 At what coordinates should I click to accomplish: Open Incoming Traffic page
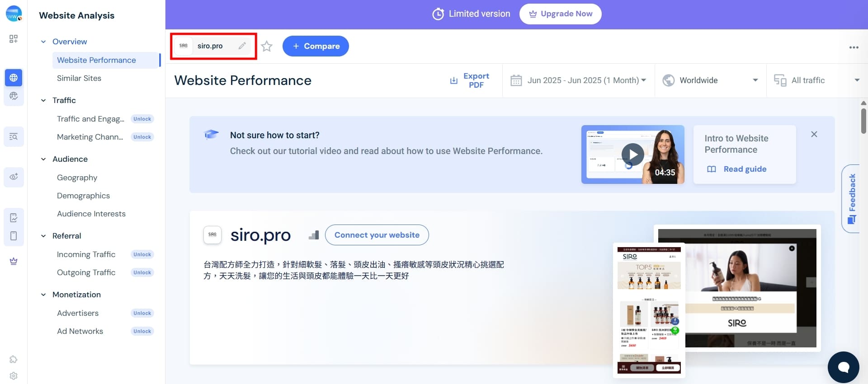86,254
